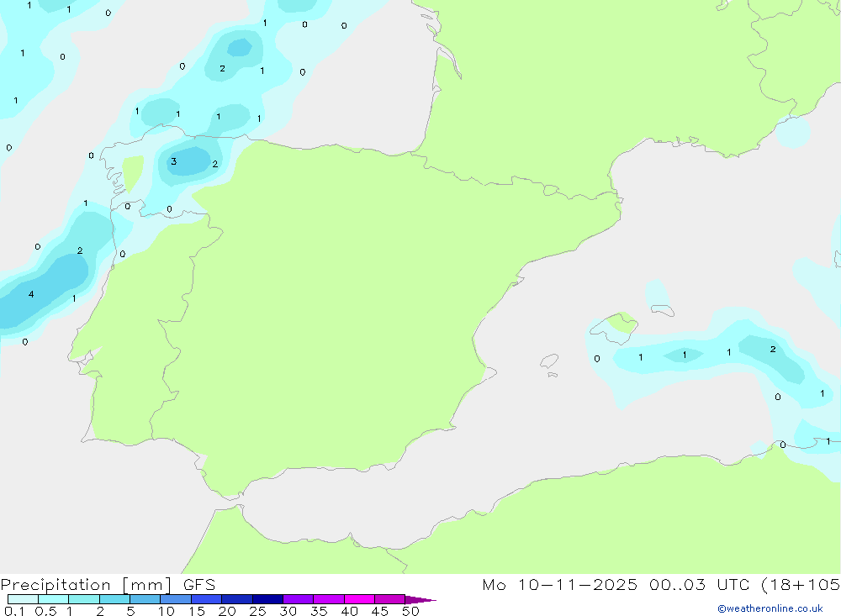Pick the legend swatch between 1 and 2

point(84,599)
